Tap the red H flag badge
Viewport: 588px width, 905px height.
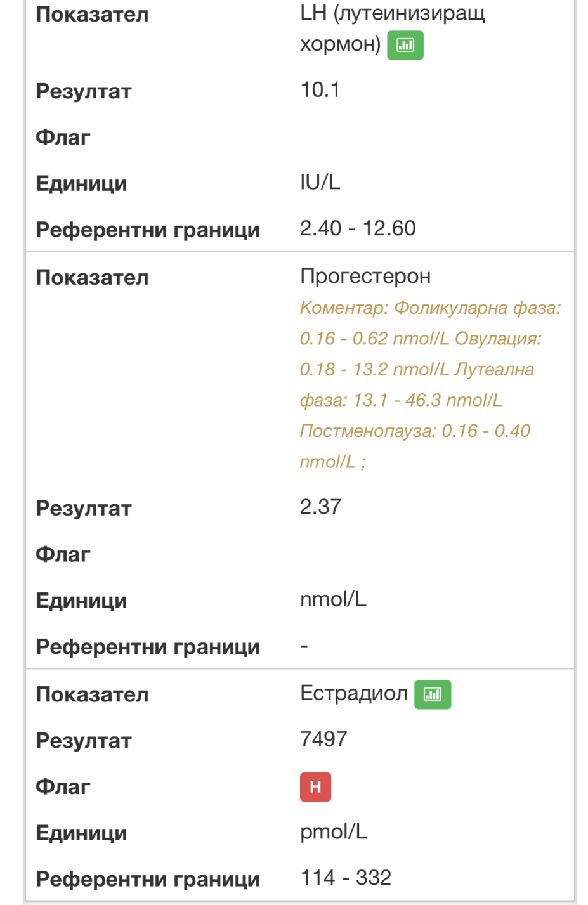[x=315, y=787]
